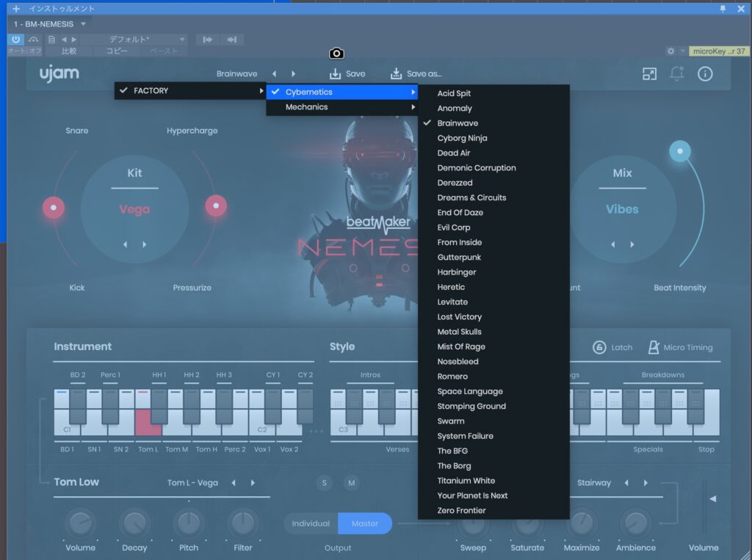
Task: Choose the Titanium White preset
Action: [x=466, y=481]
